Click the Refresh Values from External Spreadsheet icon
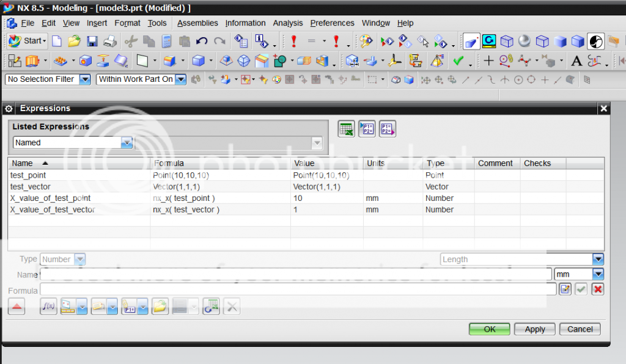This screenshot has height=364, width=626. coord(211,306)
